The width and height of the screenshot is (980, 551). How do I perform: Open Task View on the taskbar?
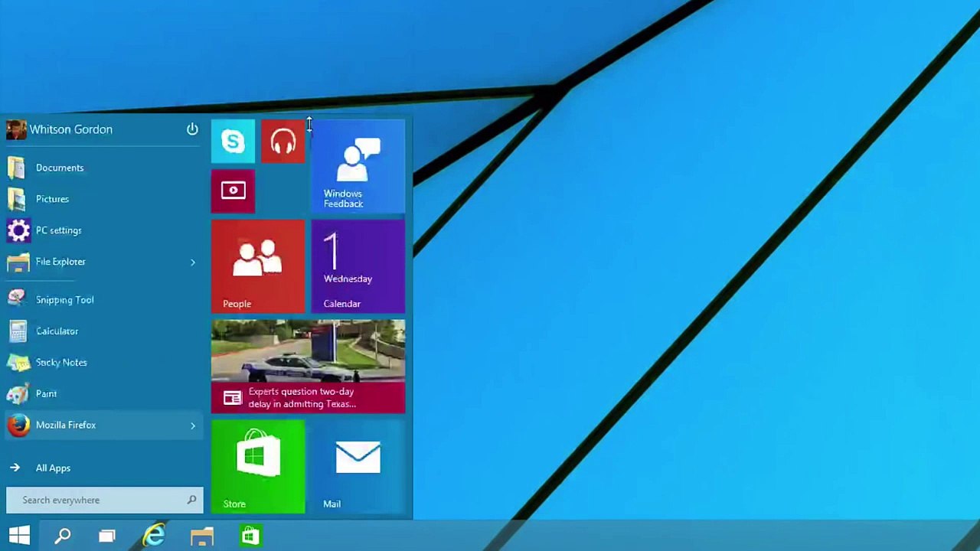pyautogui.click(x=106, y=536)
